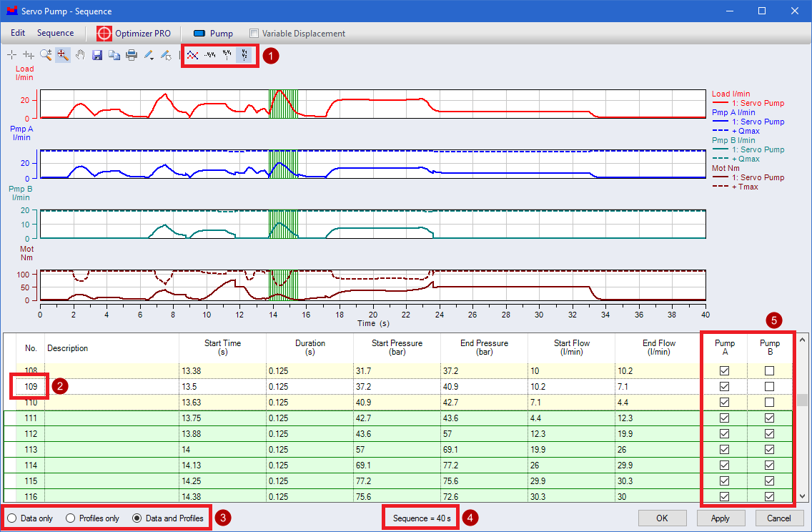812x532 pixels.
Task: Click the + Tmax legend entry
Action: pyautogui.click(x=736, y=187)
